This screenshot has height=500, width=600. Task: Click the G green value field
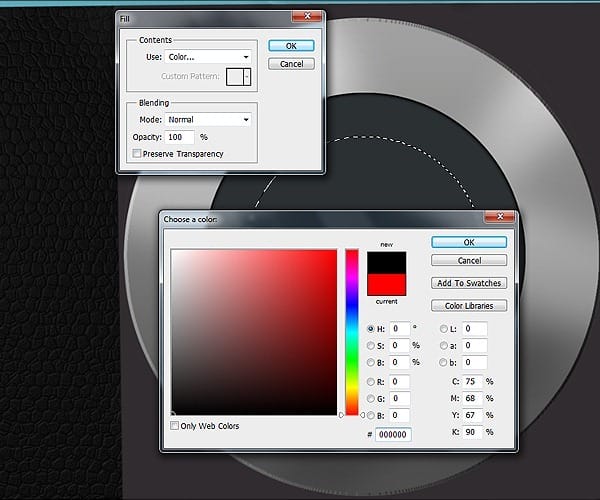(x=399, y=398)
